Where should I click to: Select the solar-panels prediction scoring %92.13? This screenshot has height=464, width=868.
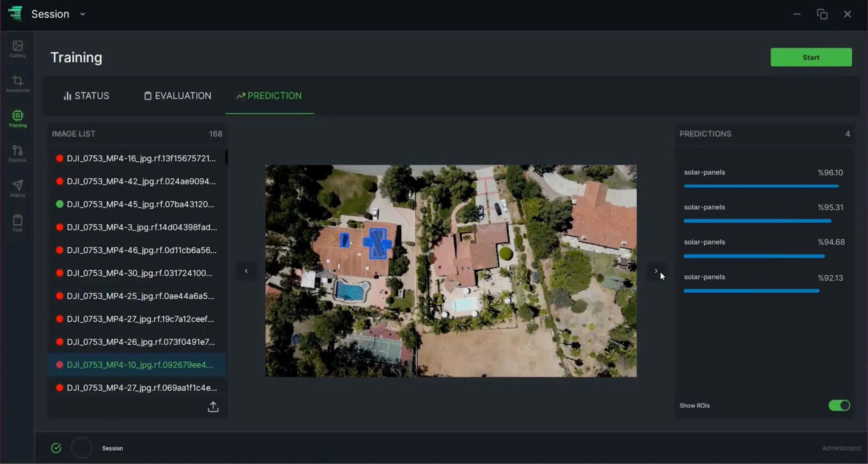point(763,283)
